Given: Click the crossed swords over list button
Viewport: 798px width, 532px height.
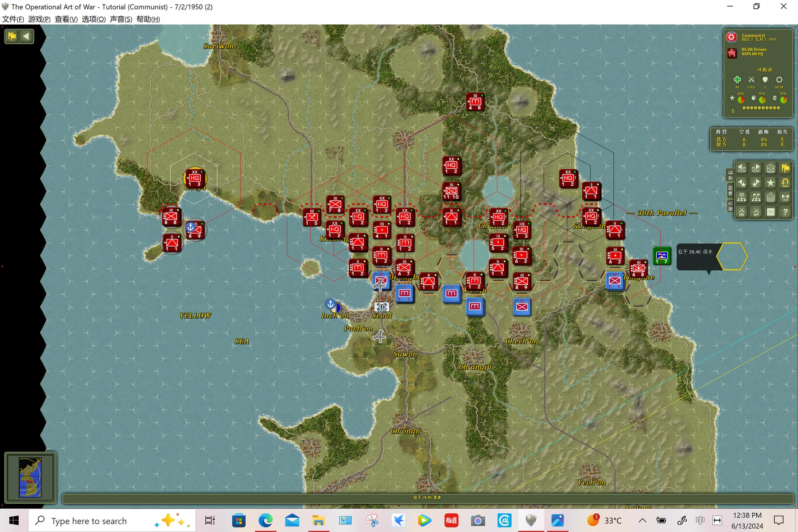Looking at the screenshot, I should (x=756, y=212).
